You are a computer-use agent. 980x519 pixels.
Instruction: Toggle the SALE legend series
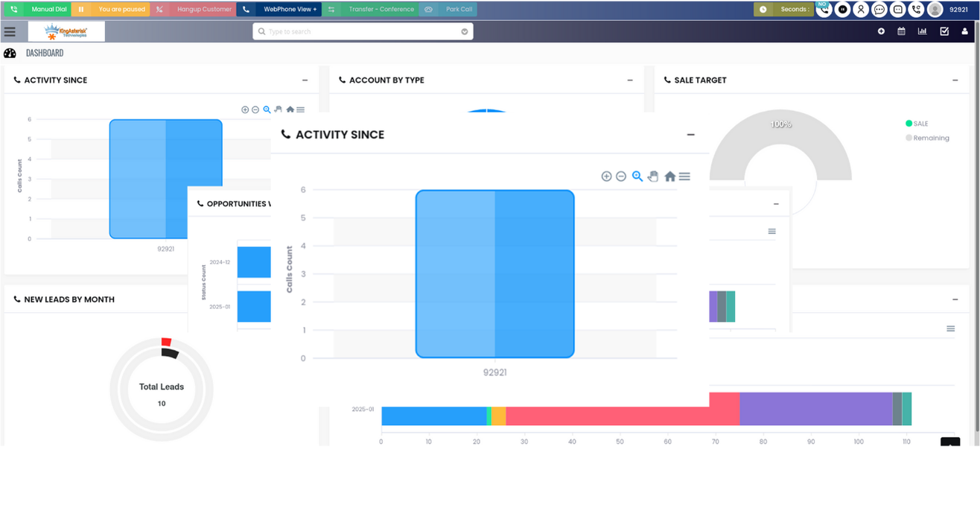tap(917, 124)
